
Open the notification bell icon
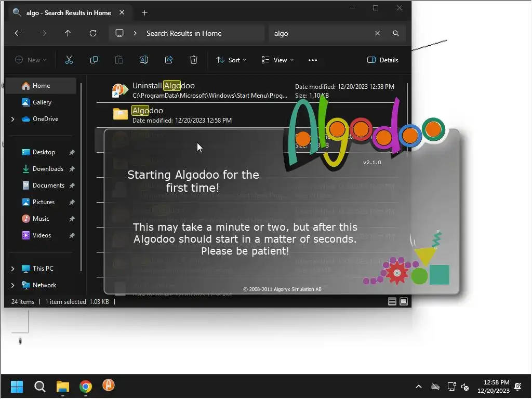(x=518, y=387)
